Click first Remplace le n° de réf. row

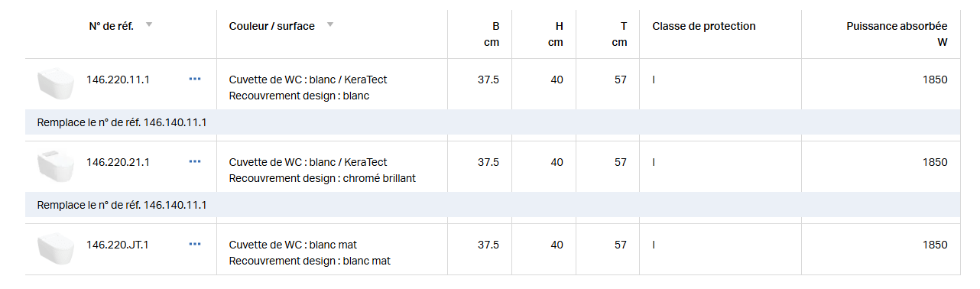[492, 122]
